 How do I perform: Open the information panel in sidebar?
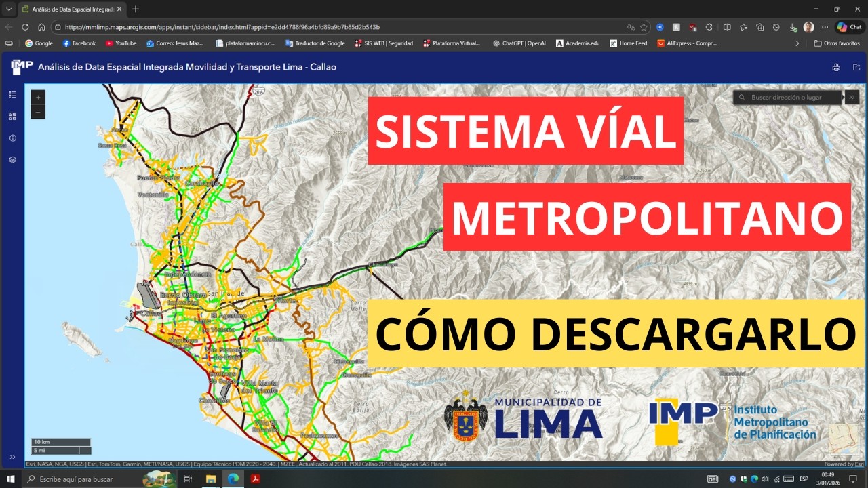tap(12, 138)
